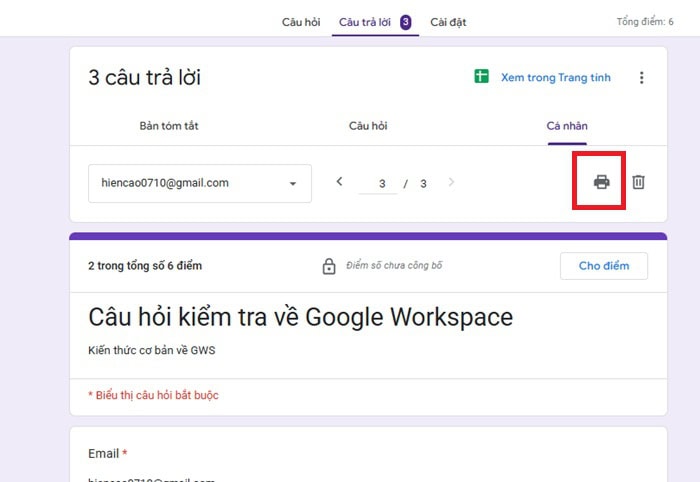The image size is (700, 482).
Task: Click the '2 trong tổng số 6 điểm' score text
Action: (145, 266)
